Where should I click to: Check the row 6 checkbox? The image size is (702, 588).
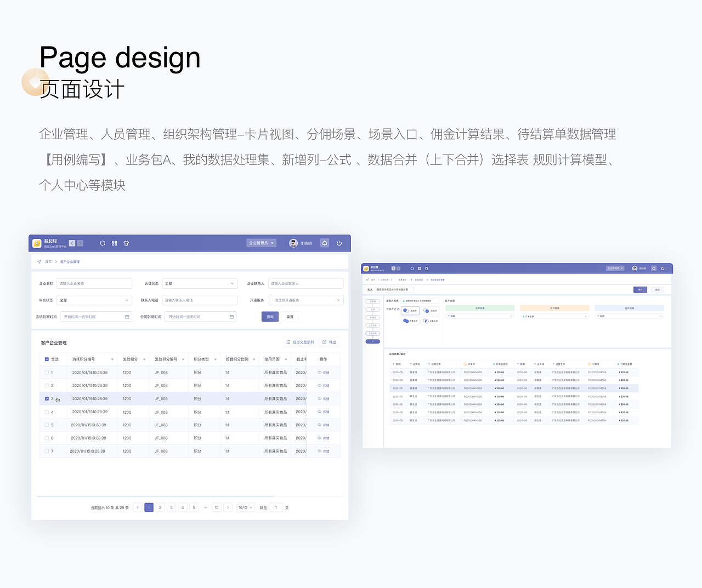[x=47, y=438]
